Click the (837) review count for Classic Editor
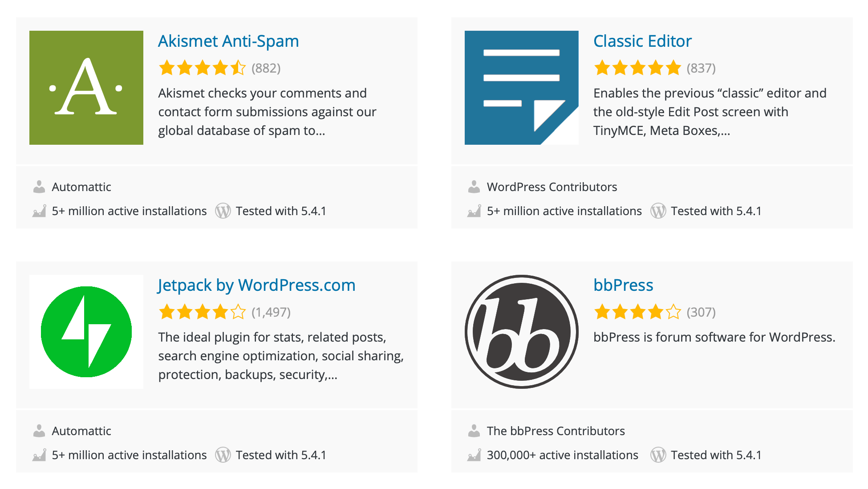The width and height of the screenshot is (868, 489). 701,68
